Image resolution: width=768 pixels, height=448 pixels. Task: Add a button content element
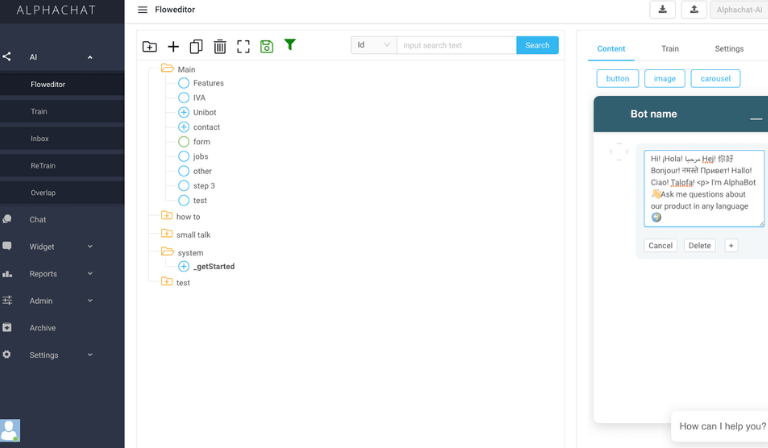(x=617, y=78)
